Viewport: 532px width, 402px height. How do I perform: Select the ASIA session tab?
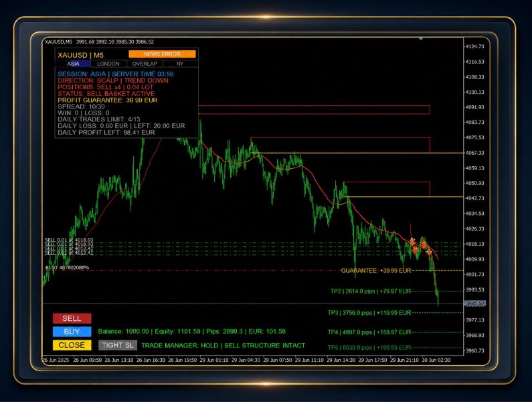(73, 64)
